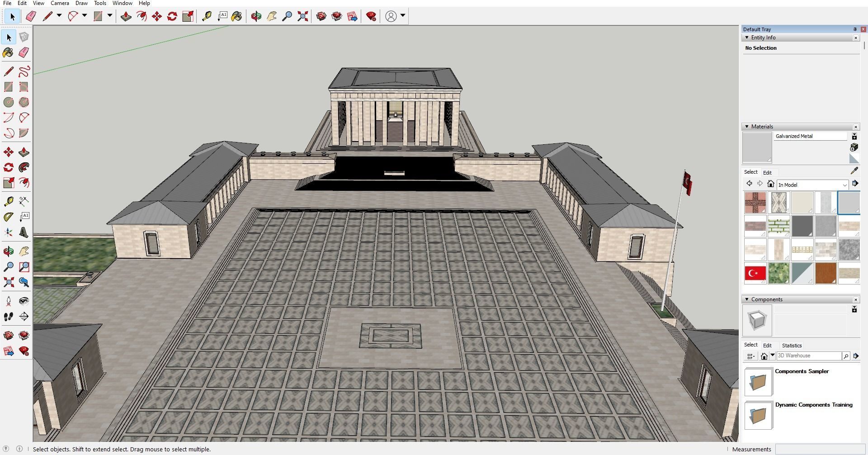This screenshot has height=455, width=868.
Task: Click the Measurements input box
Action: (x=821, y=449)
